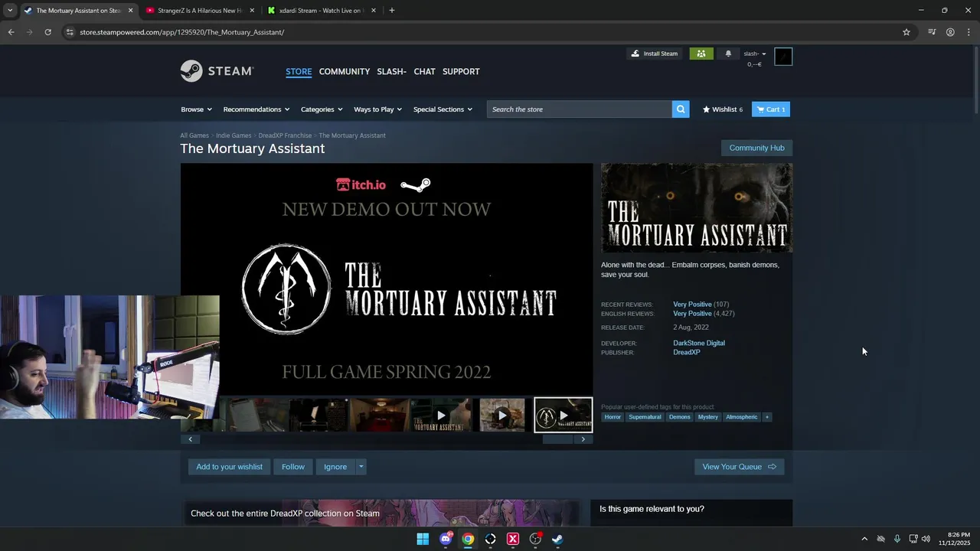Show hidden system tray icons

tap(864, 539)
